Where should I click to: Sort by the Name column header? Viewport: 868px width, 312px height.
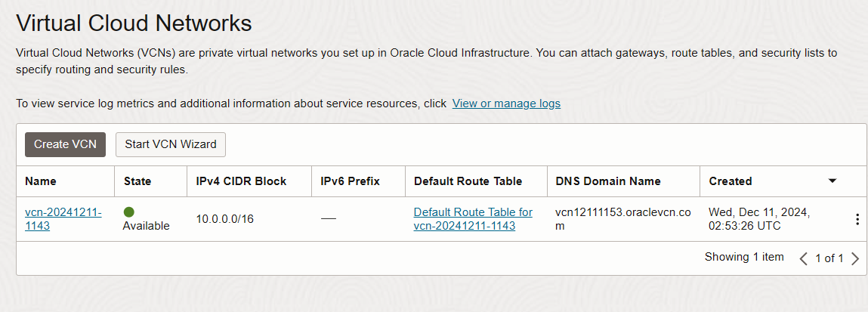click(x=41, y=181)
